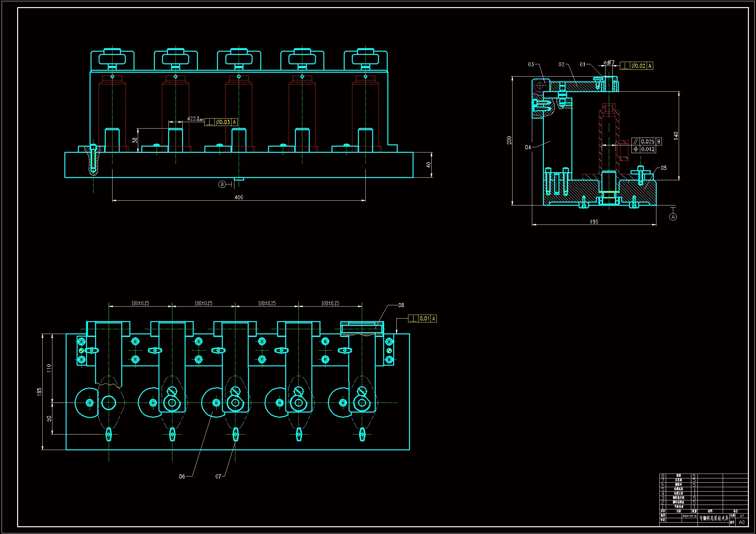Image resolution: width=756 pixels, height=534 pixels.
Task: Click part callout label 07
Action: pos(218,476)
